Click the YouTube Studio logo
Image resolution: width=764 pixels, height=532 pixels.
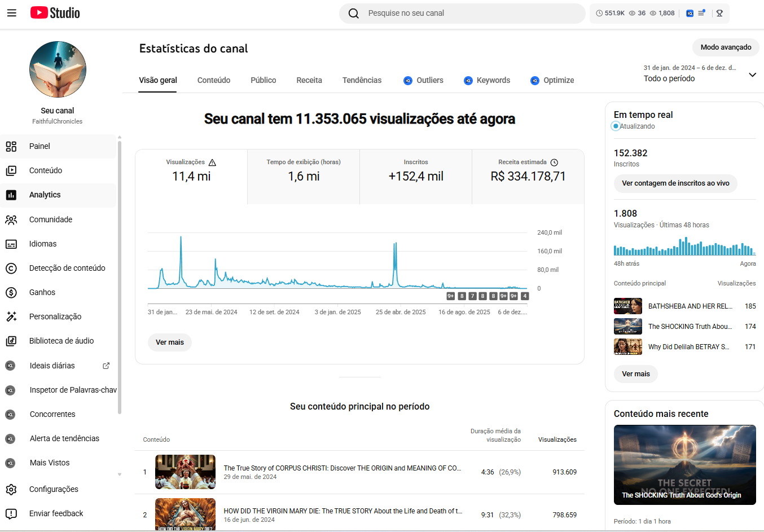click(x=55, y=13)
